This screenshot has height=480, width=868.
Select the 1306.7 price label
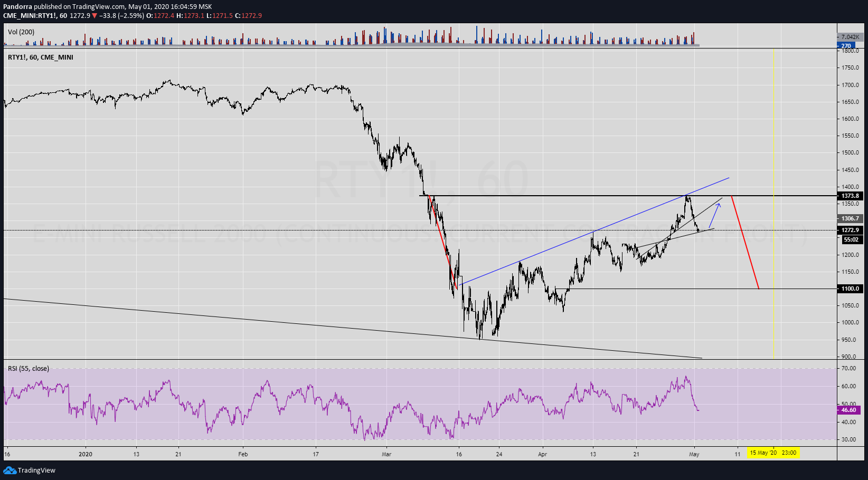pos(850,218)
